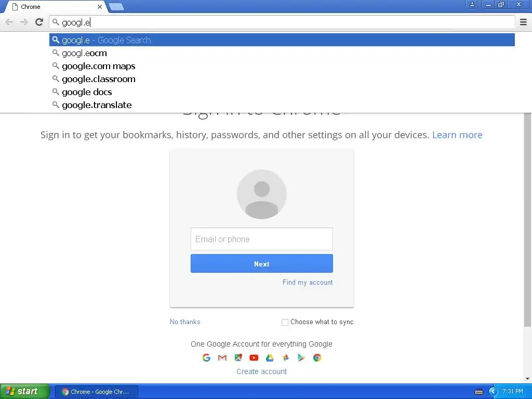Click the No thanks link
The height and width of the screenshot is (399, 532).
[185, 322]
